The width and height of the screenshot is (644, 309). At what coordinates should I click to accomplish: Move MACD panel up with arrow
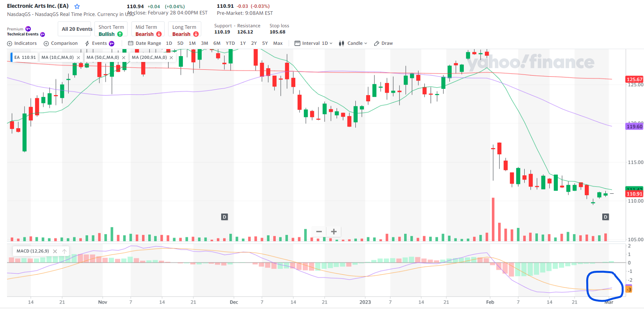(x=64, y=251)
